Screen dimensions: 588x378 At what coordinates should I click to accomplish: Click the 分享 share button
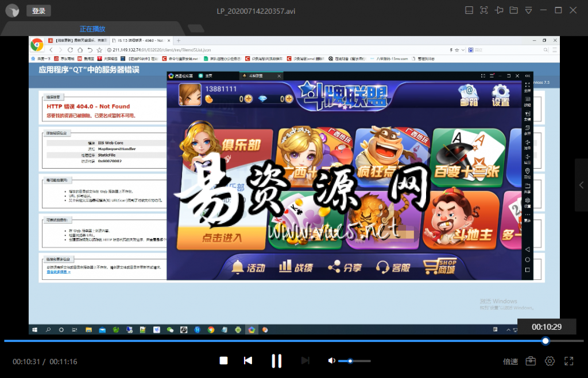coord(345,267)
